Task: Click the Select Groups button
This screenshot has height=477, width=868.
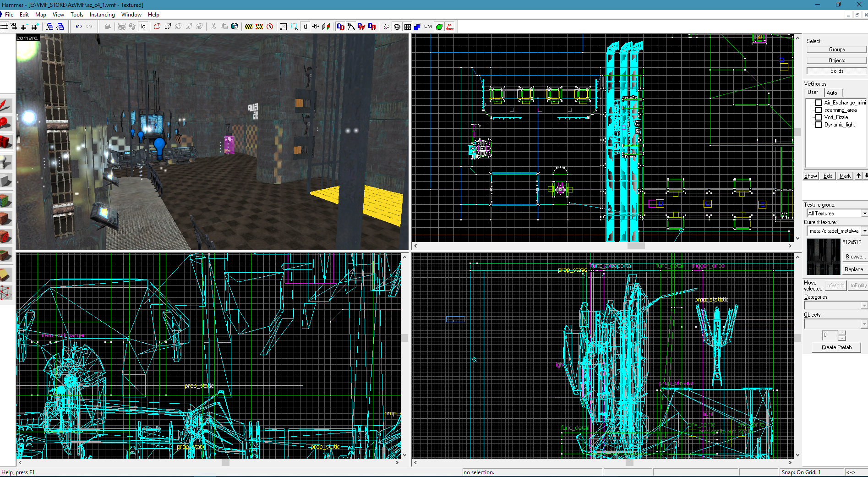Action: tap(836, 49)
